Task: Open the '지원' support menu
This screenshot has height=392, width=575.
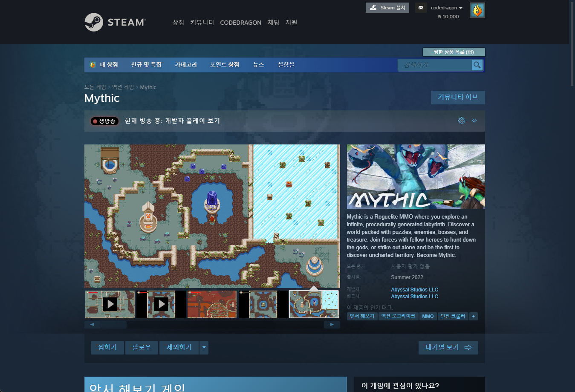Action: (x=291, y=22)
